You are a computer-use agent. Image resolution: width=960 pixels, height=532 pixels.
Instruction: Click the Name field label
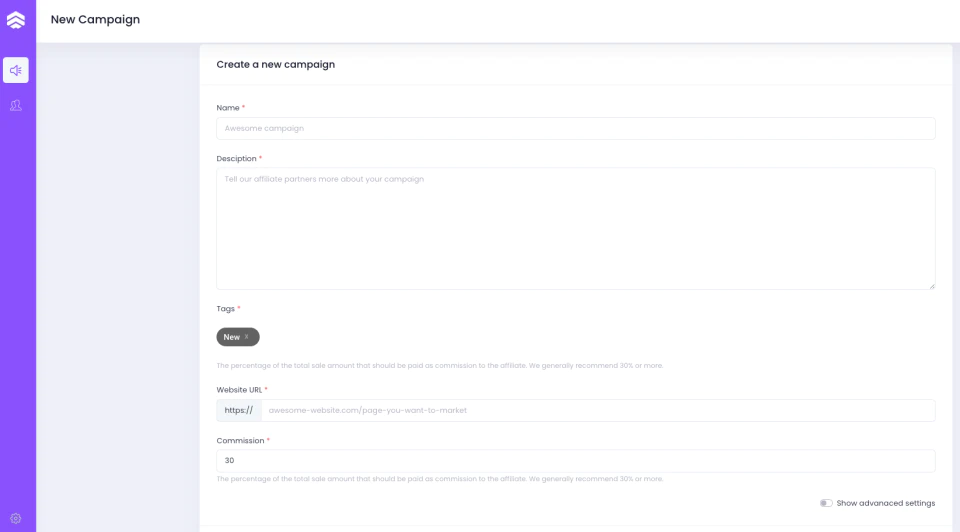[228, 108]
